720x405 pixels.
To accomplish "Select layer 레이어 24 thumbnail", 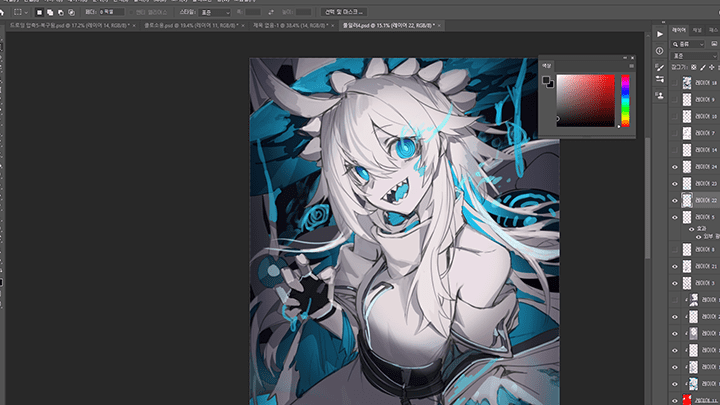I will pyautogui.click(x=686, y=167).
